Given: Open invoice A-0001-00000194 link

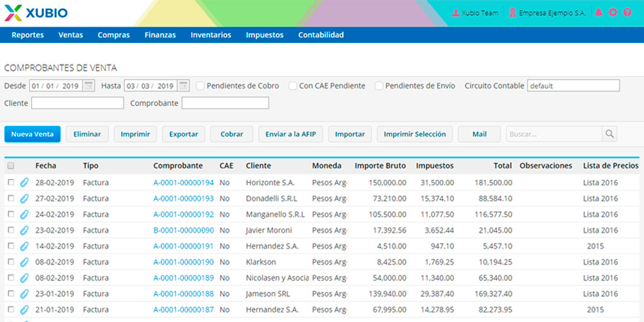Looking at the screenshot, I should point(183,182).
